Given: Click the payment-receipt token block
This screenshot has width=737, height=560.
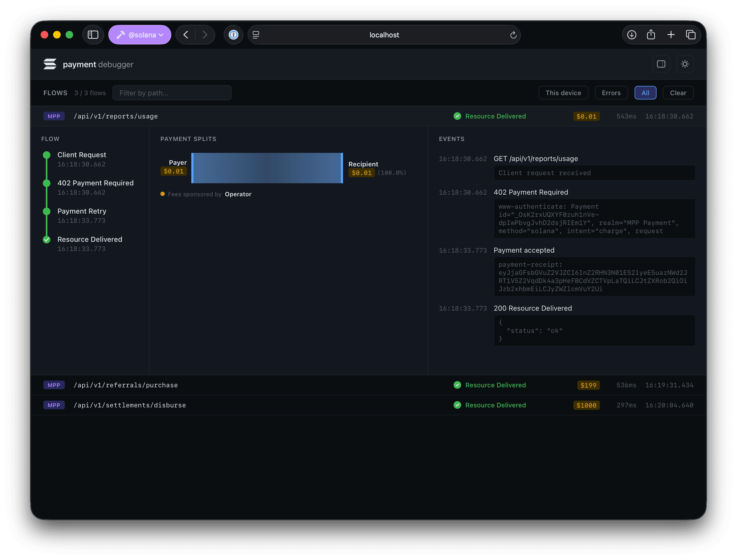Looking at the screenshot, I should (594, 277).
